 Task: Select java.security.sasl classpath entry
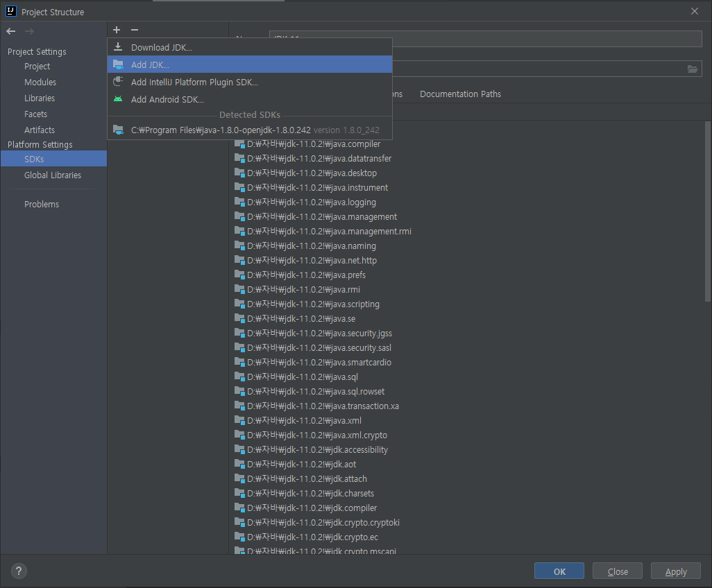coord(319,348)
